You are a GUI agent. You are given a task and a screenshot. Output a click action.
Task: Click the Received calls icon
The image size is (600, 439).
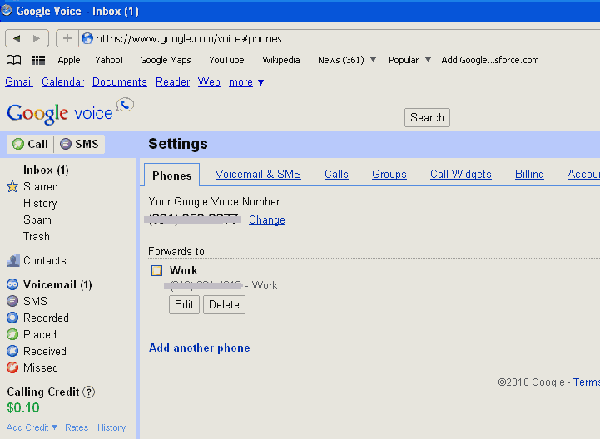(x=12, y=351)
